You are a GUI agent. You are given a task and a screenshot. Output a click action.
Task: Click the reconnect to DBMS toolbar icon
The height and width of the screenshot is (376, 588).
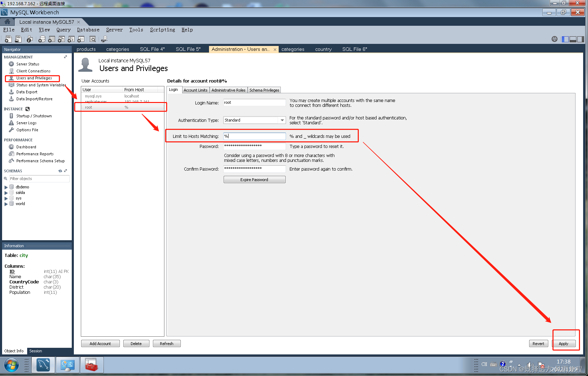104,39
